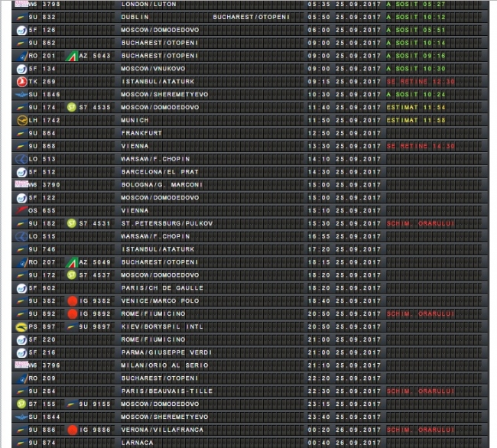
Task: Click the LOT logo beside LO 513
Action: tap(21, 159)
